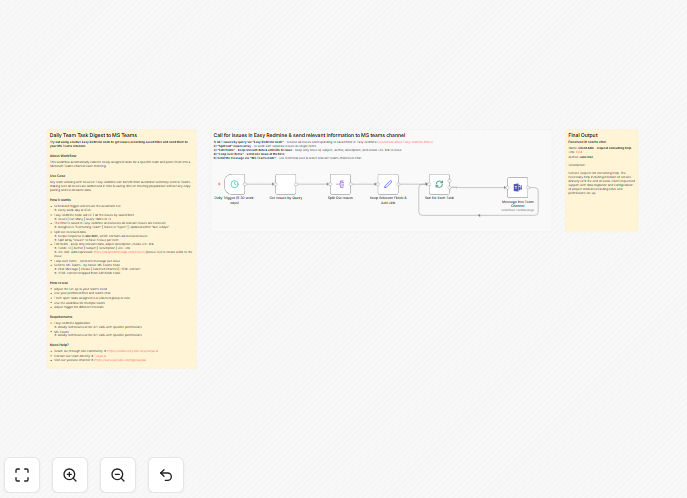Image resolution: width=687 pixels, height=498 pixels.
Task: Open the Daily Trigger schedule node
Action: coord(234,184)
